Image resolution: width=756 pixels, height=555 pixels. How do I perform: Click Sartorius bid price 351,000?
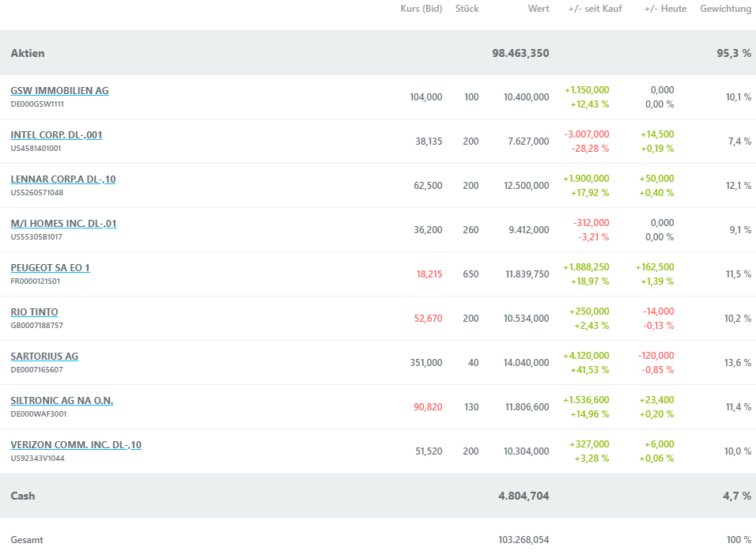point(426,363)
